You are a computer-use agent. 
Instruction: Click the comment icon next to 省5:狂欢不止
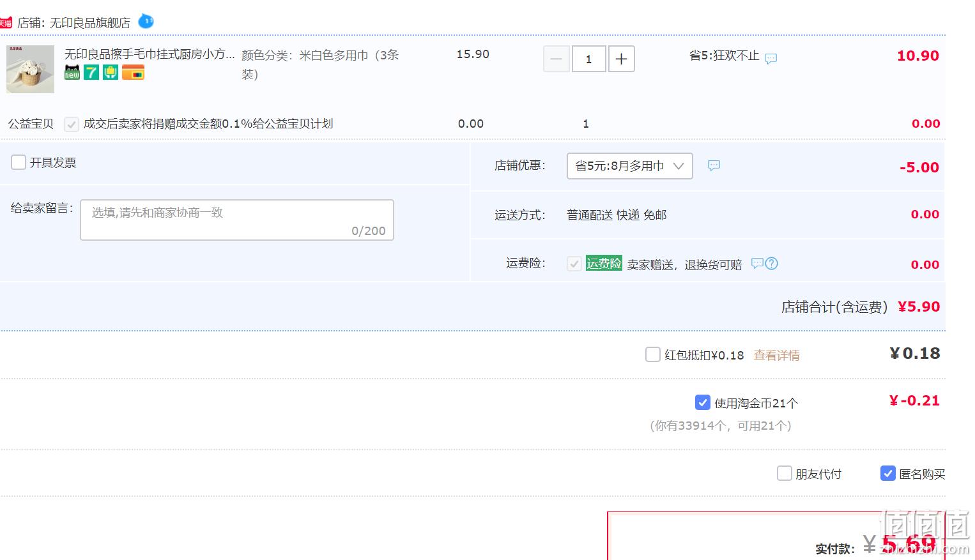click(x=771, y=59)
